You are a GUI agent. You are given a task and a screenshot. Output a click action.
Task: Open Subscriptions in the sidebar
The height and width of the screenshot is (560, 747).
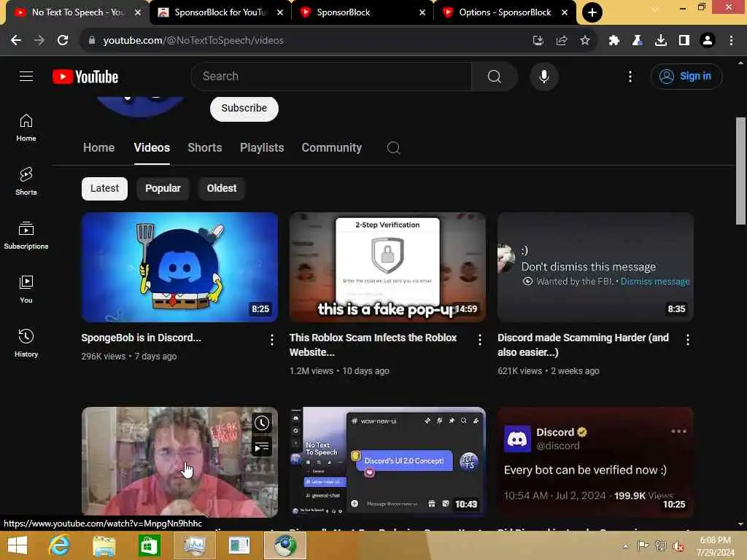[26, 236]
